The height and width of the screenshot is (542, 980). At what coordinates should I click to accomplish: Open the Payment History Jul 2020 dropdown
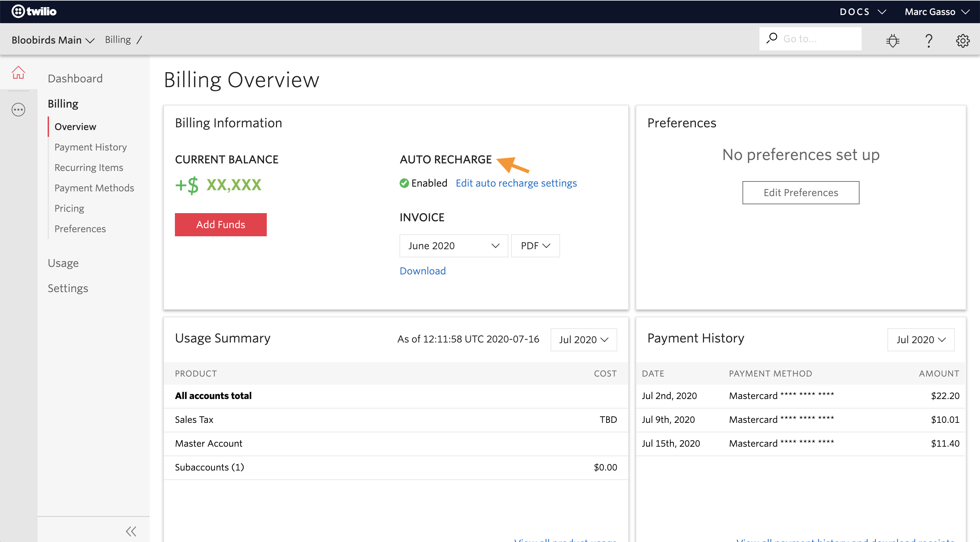point(921,339)
